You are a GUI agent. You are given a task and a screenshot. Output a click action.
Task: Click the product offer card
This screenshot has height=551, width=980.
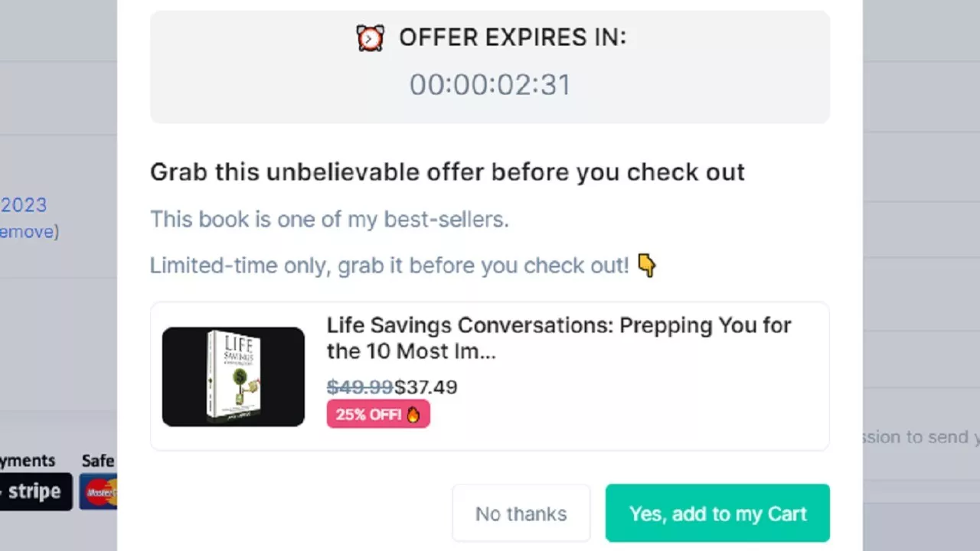tap(490, 377)
